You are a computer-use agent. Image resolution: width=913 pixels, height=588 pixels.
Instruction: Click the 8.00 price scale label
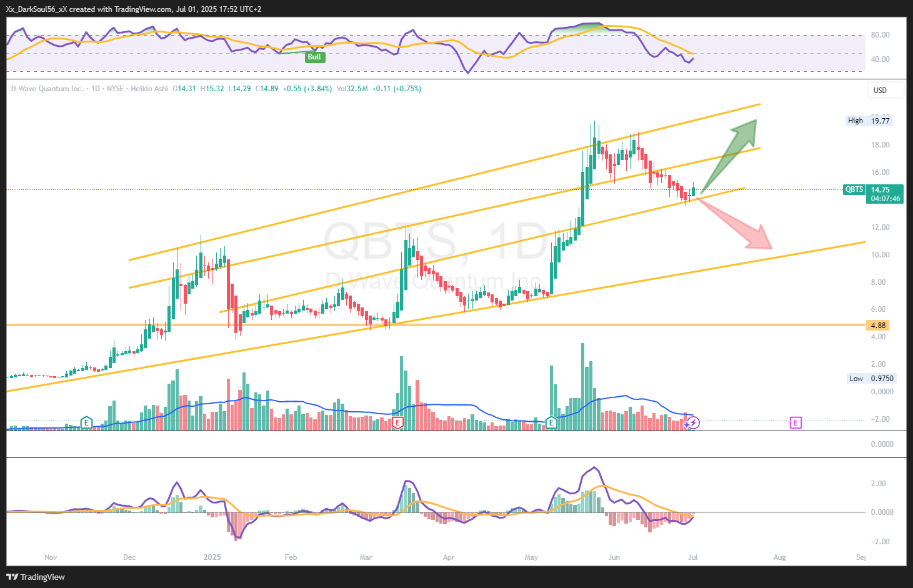tap(879, 282)
